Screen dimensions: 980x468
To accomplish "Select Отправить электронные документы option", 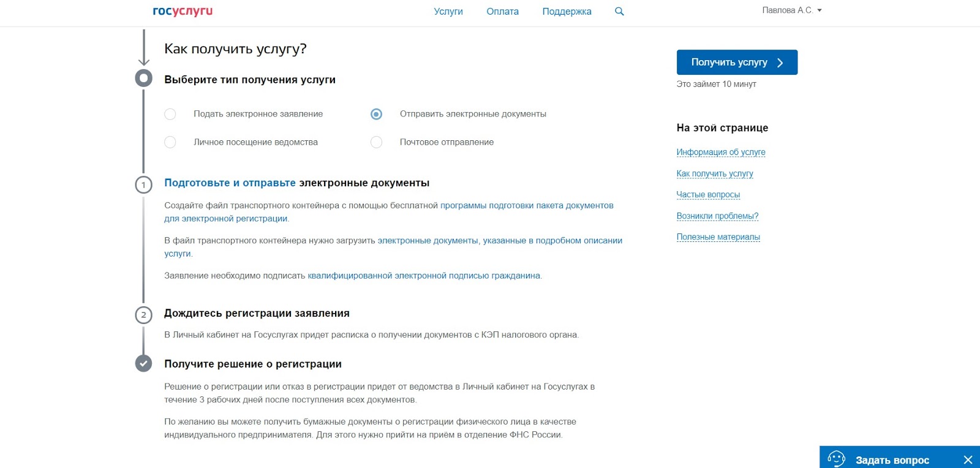I will (x=377, y=114).
